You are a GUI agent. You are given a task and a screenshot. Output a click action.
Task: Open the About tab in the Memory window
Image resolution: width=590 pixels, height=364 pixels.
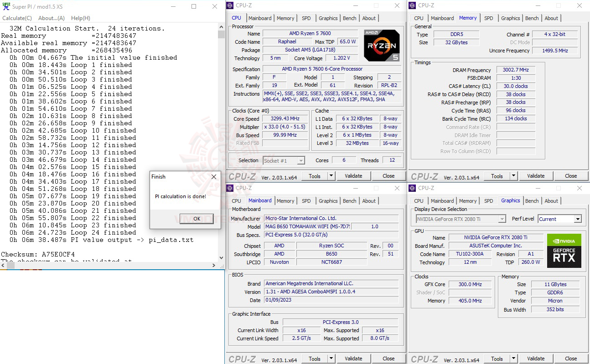pos(551,18)
